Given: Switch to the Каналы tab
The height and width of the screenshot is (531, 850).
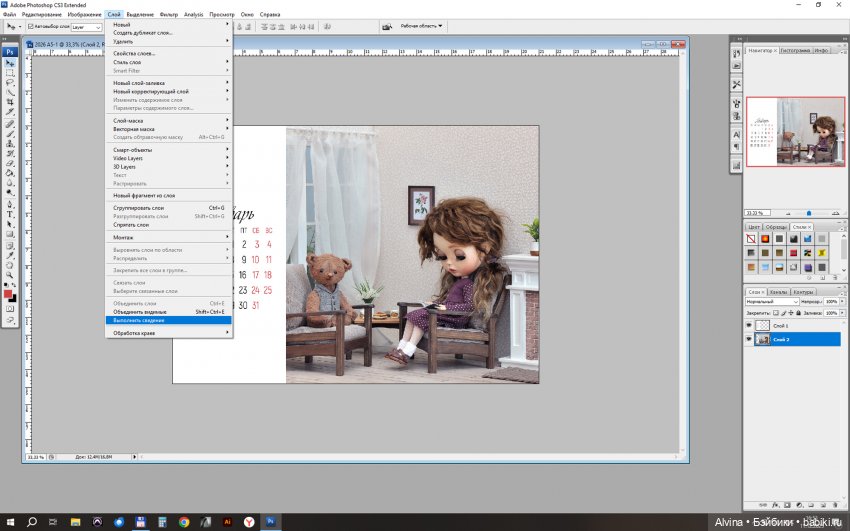Looking at the screenshot, I should coord(778,292).
